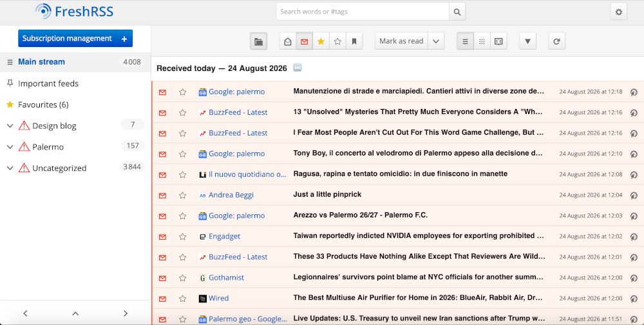
Task: Star the Just a little pinprick article
Action: tap(183, 195)
